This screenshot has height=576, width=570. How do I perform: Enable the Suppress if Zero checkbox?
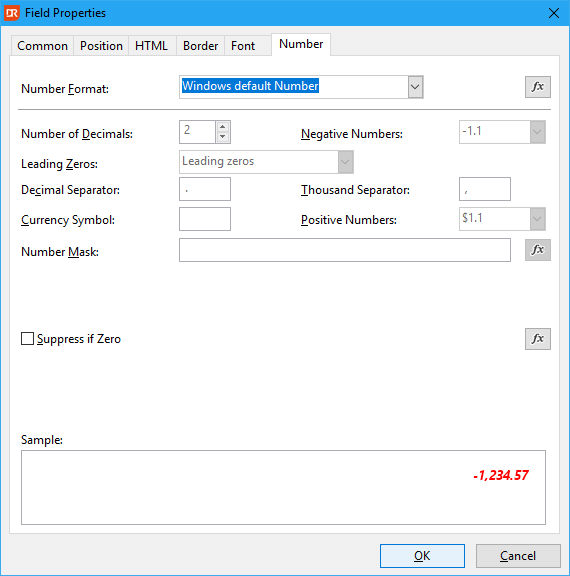point(28,339)
